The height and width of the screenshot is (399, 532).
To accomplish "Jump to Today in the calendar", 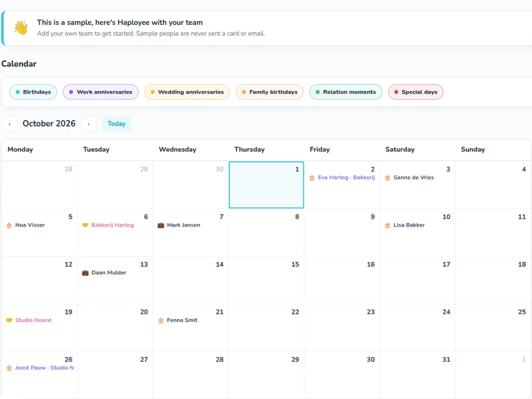I will coord(116,124).
